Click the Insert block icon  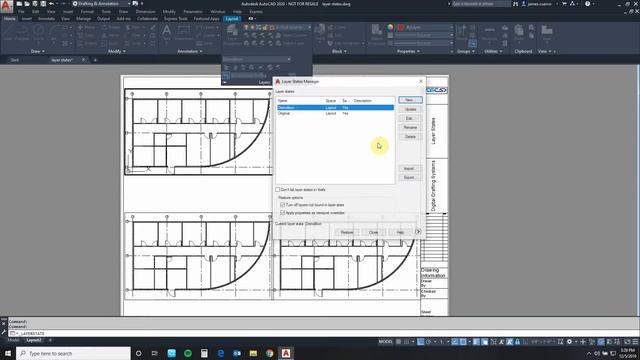pyautogui.click(x=320, y=33)
